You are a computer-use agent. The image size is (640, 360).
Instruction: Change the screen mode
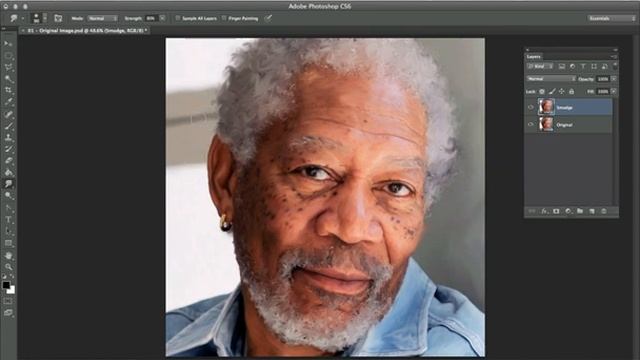coord(8,313)
